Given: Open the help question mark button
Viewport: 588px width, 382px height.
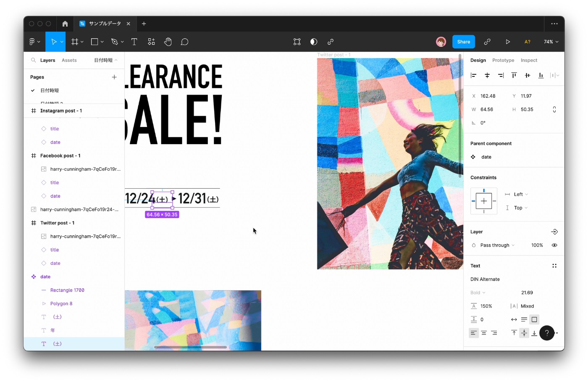Looking at the screenshot, I should 547,333.
